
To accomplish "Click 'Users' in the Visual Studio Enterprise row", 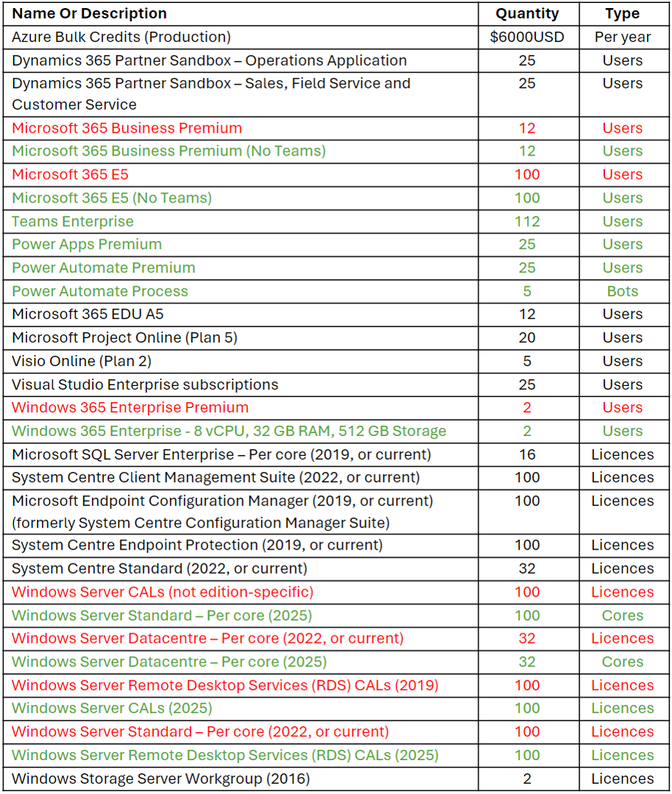I will click(623, 384).
